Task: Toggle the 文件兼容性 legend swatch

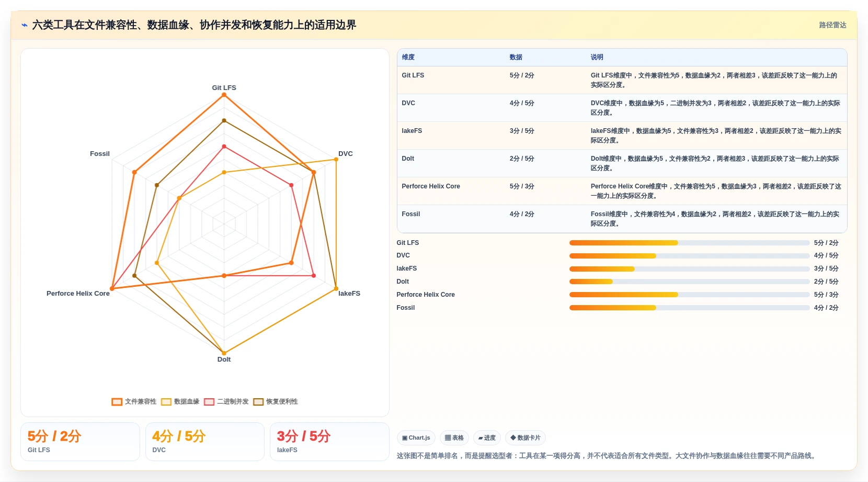Action: [x=117, y=402]
